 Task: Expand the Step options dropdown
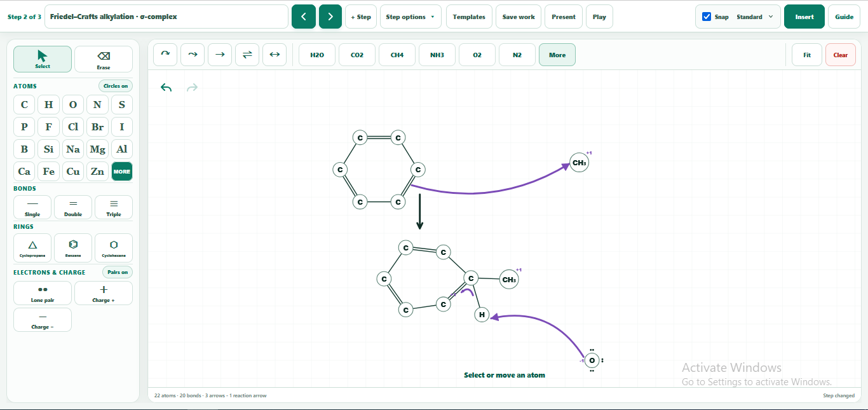411,17
